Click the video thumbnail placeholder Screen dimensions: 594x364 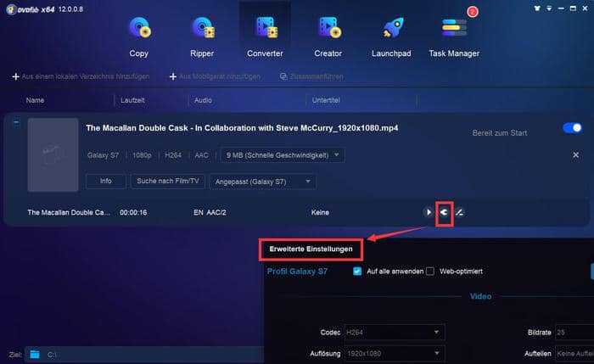coord(53,154)
